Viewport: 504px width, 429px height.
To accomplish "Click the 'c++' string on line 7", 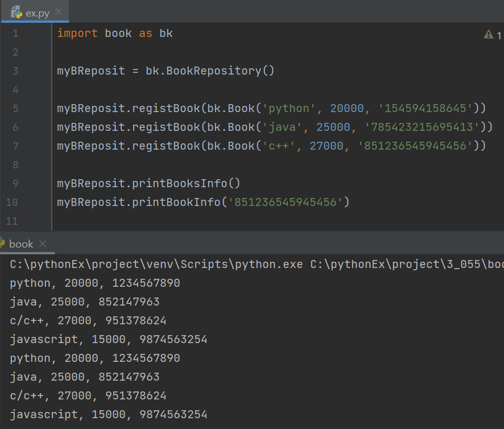I will (279, 146).
